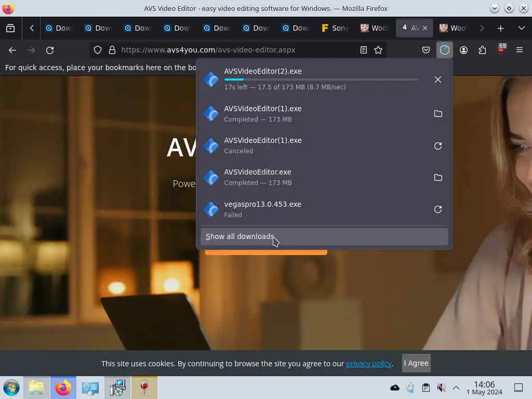Switch to the rightmost Woo tab
This screenshot has height=399, width=532.
tap(453, 28)
